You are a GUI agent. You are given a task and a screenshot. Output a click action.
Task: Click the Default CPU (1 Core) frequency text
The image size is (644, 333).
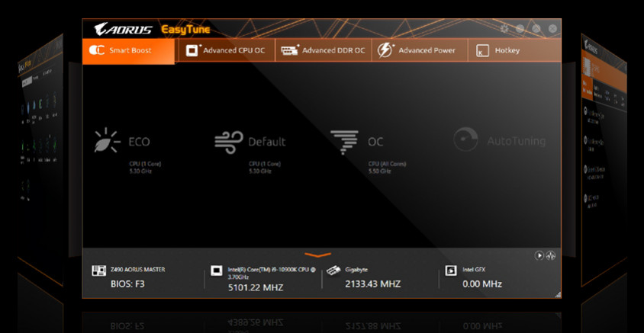click(265, 168)
